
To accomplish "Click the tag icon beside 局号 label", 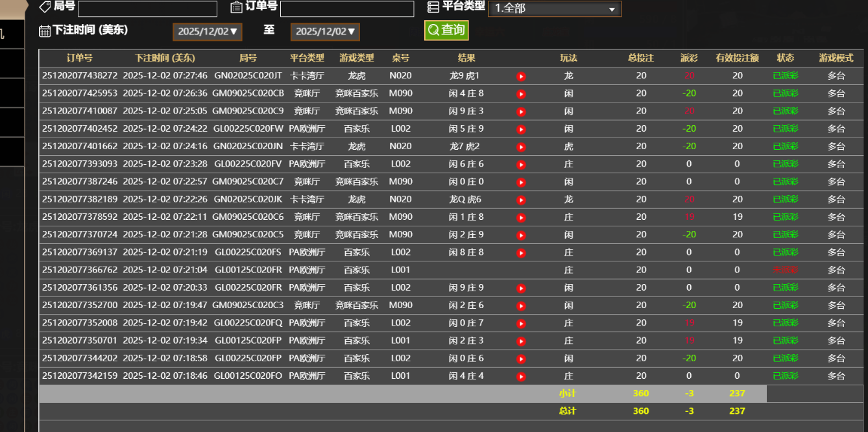I will pyautogui.click(x=44, y=7).
